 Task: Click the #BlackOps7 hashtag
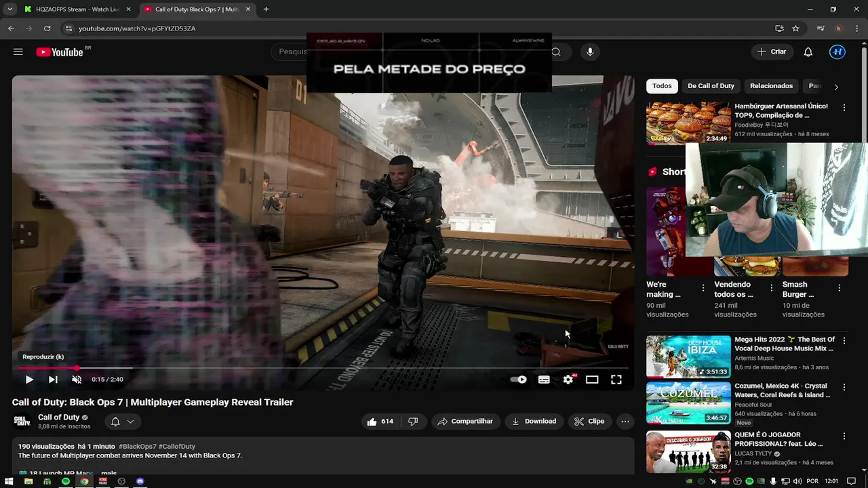pos(137,447)
